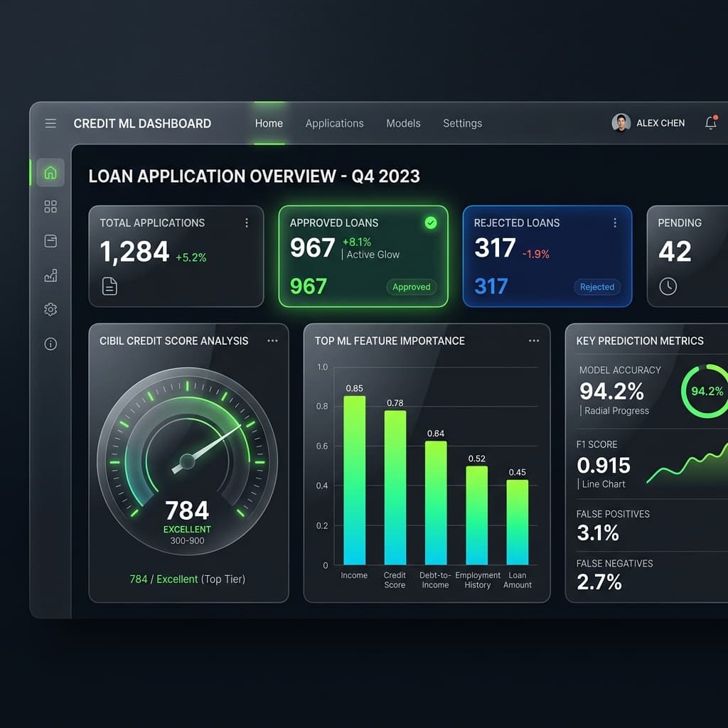Click the Active Glow label
Image resolution: width=728 pixels, height=728 pixels.
coord(373,255)
